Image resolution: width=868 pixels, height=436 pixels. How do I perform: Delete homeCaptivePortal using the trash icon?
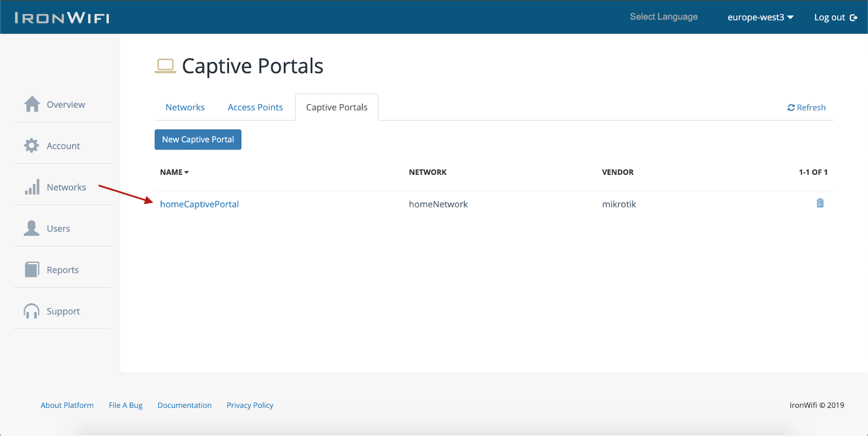click(x=819, y=203)
